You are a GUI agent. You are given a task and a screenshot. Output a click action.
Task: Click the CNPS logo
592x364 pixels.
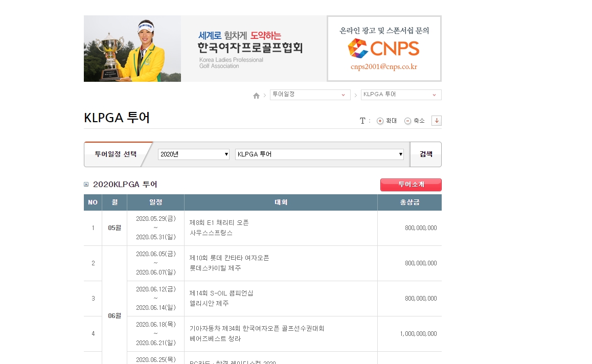click(384, 49)
